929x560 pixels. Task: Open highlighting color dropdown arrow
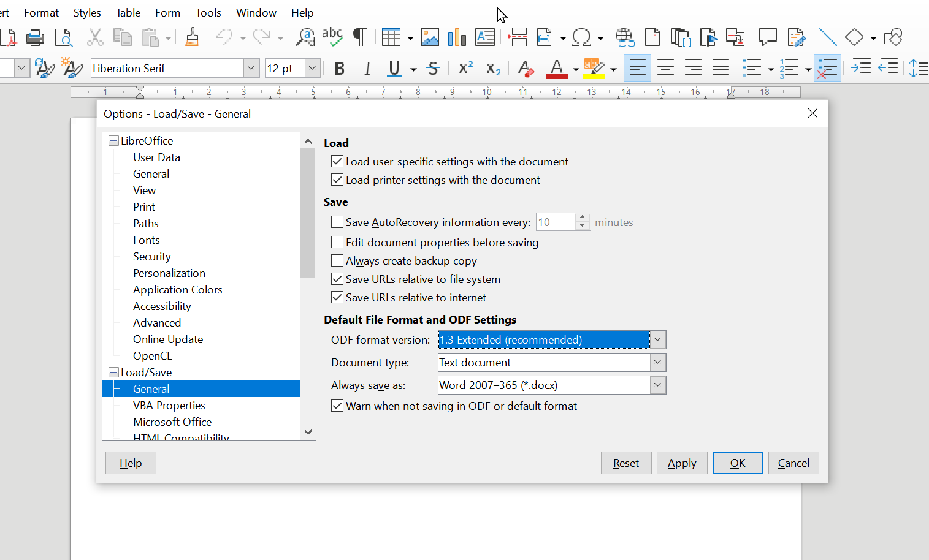point(613,69)
